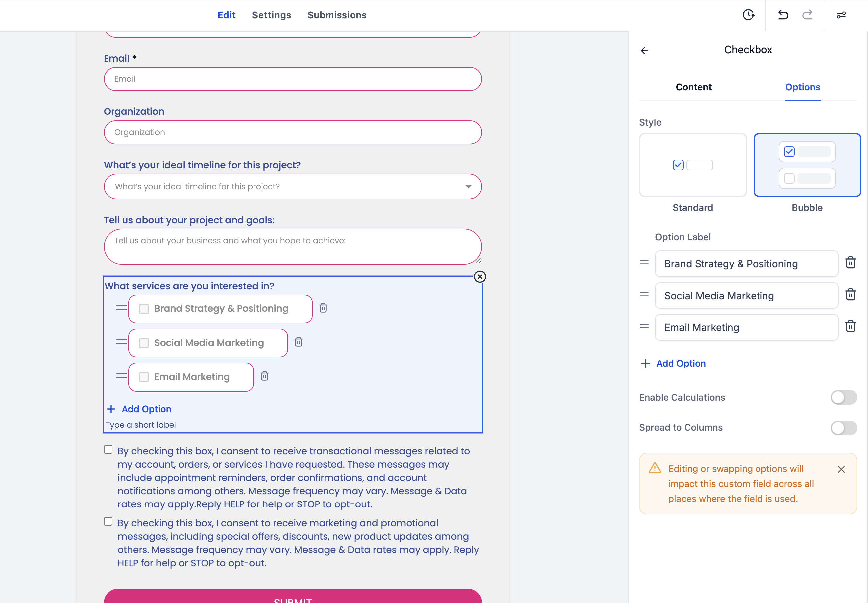Select the Standard checkbox style
Viewport: 868px width, 603px height.
pos(693,165)
